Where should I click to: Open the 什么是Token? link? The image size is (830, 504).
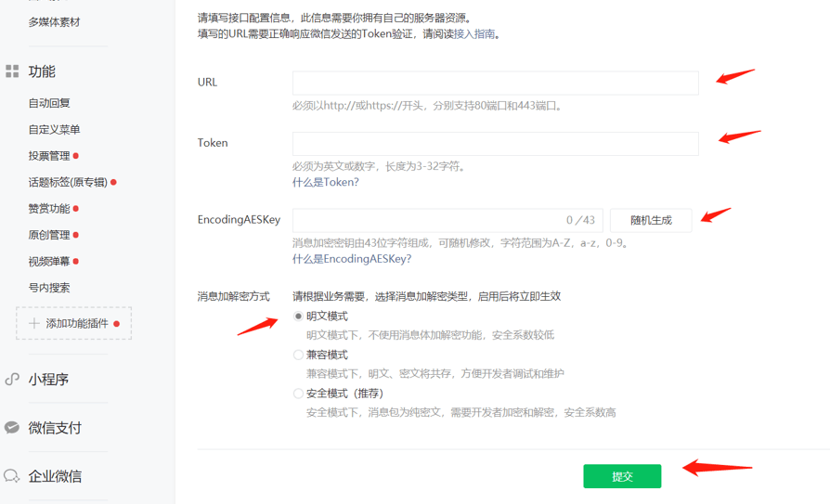tap(326, 182)
